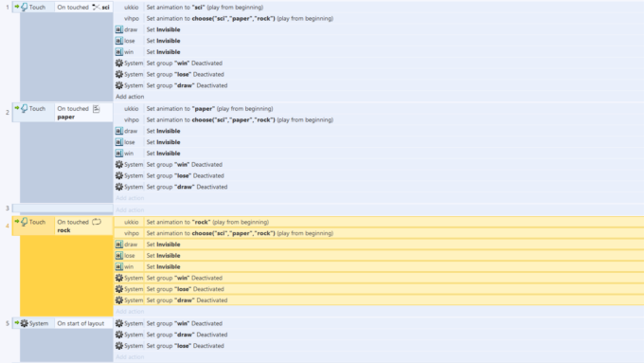Click Add action under event 5
Image resolution: width=644 pixels, height=363 pixels.
click(x=130, y=357)
